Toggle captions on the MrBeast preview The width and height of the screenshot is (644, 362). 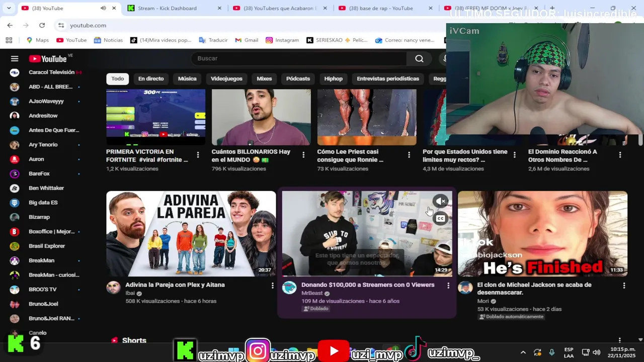[440, 218]
